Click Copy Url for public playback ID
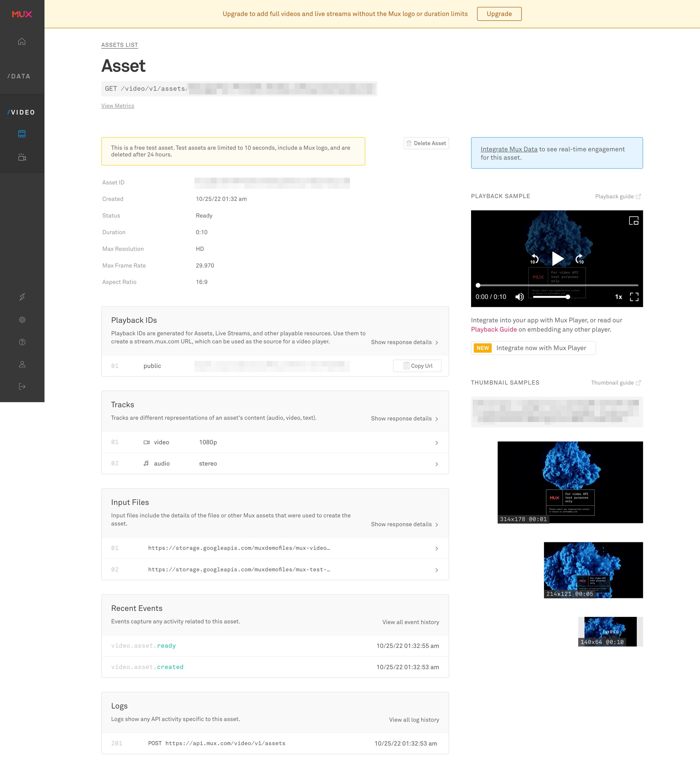700x777 pixels. 417,366
